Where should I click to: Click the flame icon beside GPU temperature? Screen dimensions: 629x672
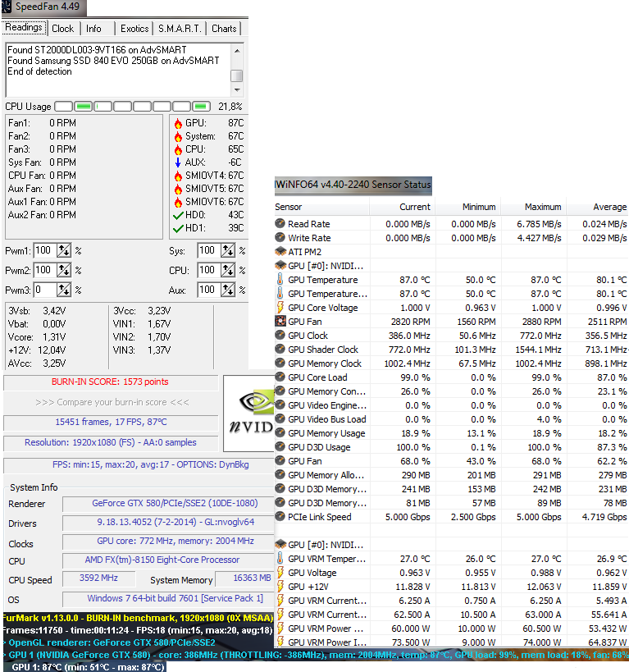177,123
